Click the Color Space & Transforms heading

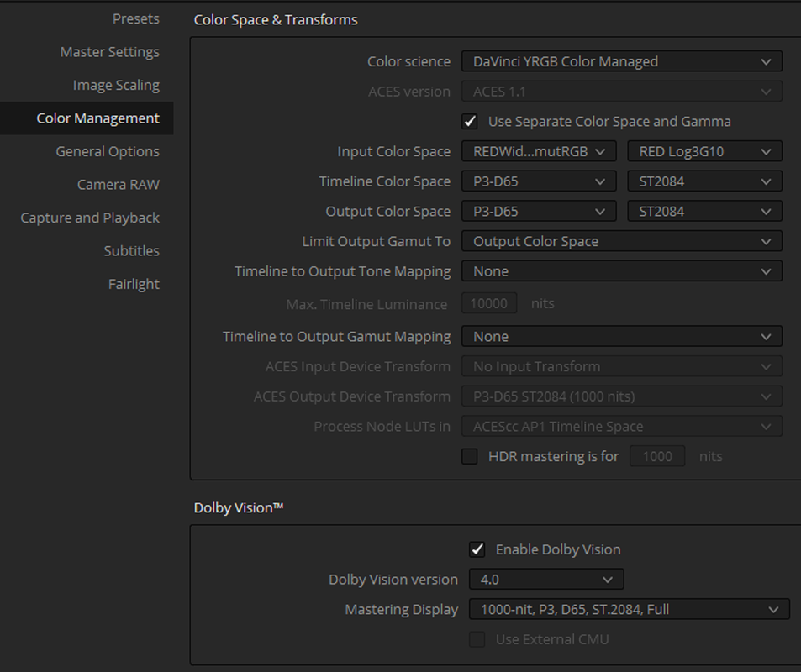[276, 20]
